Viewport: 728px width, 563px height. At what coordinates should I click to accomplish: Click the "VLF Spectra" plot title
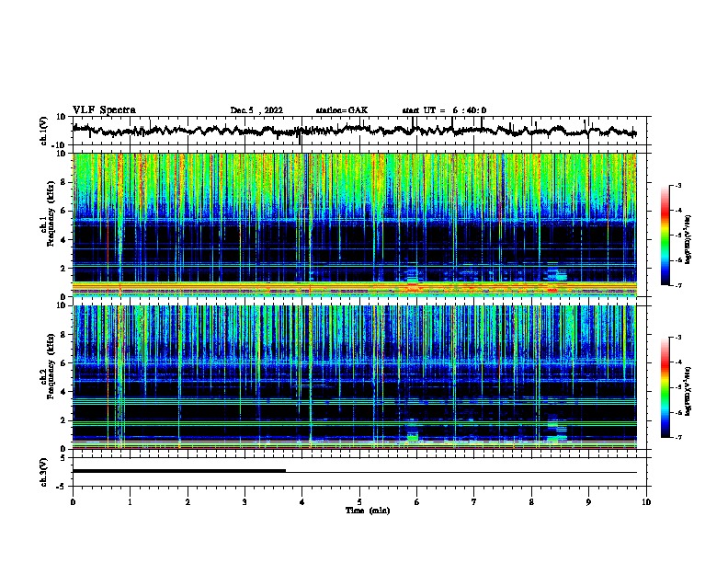coord(104,110)
